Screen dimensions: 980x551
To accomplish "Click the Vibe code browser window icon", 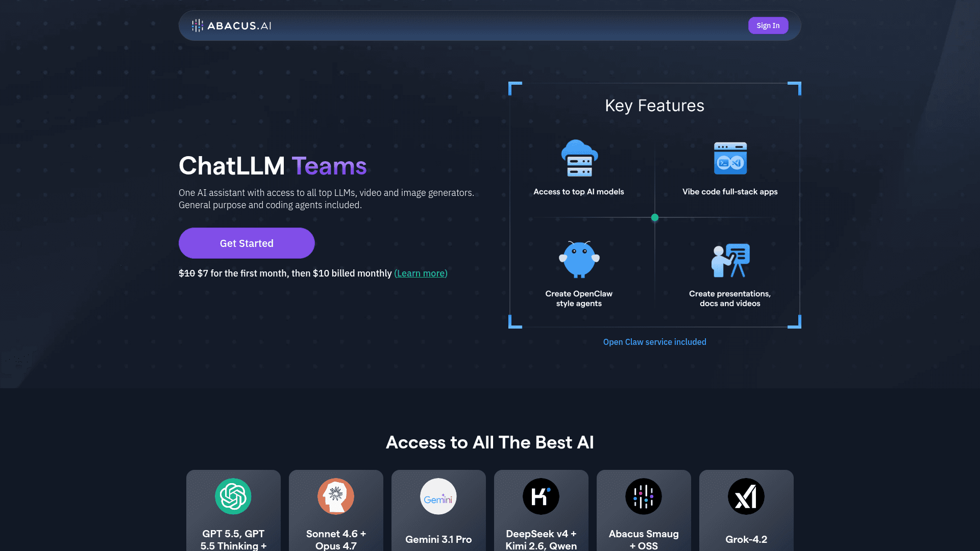I will pyautogui.click(x=730, y=158).
